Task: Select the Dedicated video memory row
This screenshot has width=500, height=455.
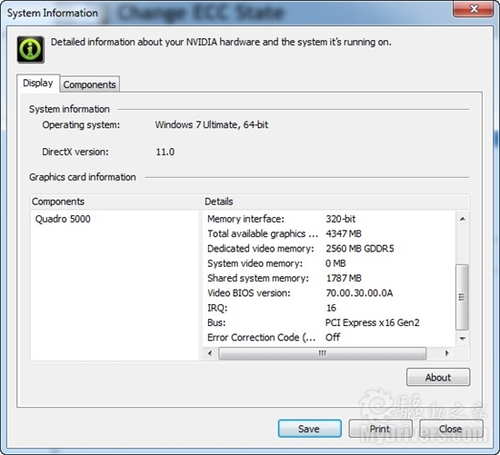Action: click(329, 249)
